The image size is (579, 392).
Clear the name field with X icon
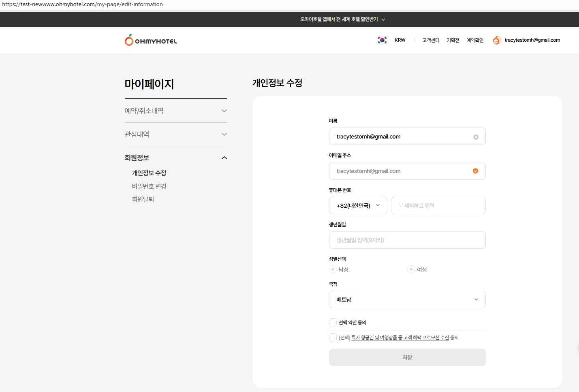[476, 137]
